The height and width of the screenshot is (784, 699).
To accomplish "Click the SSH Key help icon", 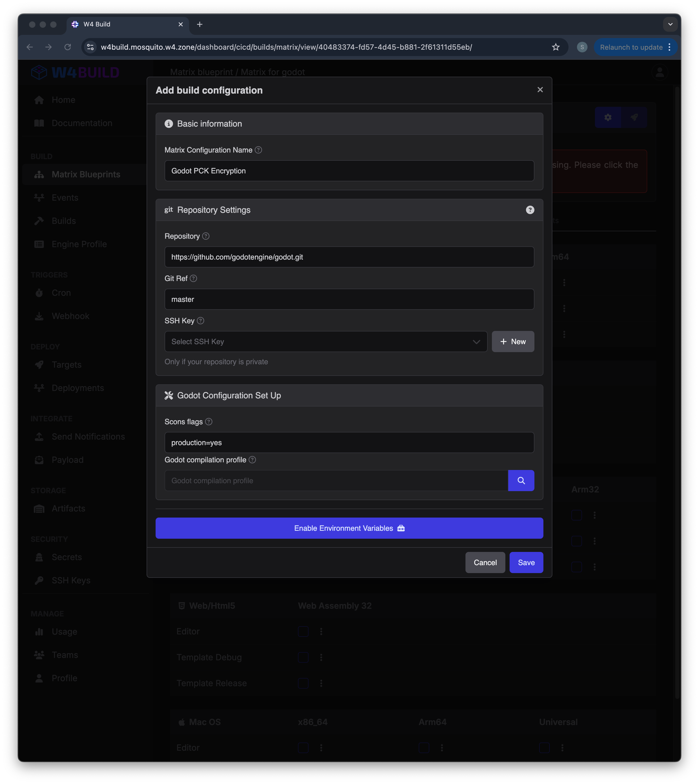I will click(x=201, y=321).
